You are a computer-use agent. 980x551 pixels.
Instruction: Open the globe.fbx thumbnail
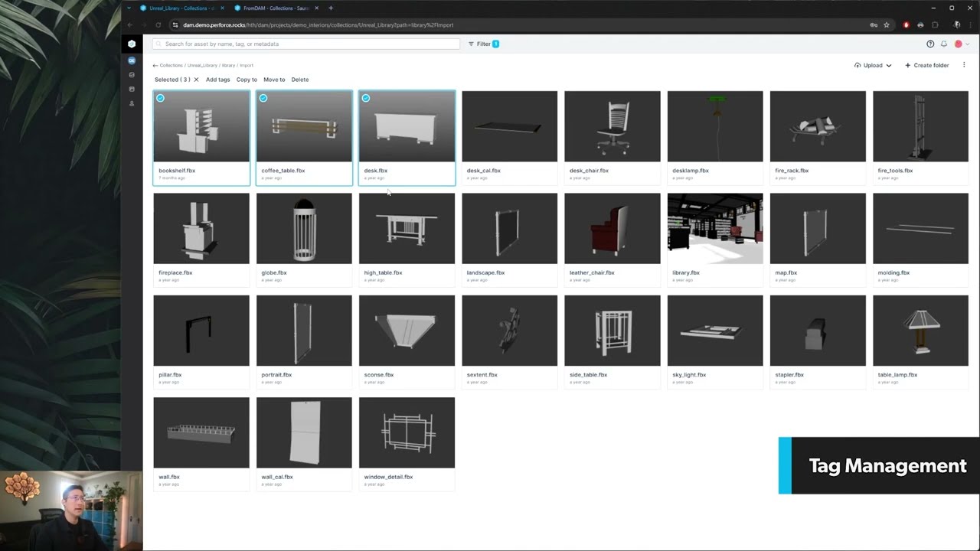[x=304, y=228]
